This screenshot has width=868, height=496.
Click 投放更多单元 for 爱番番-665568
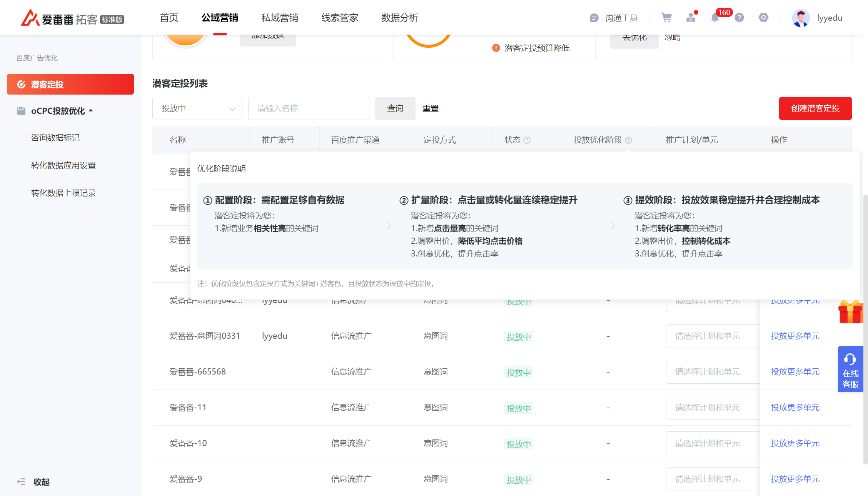(x=795, y=372)
